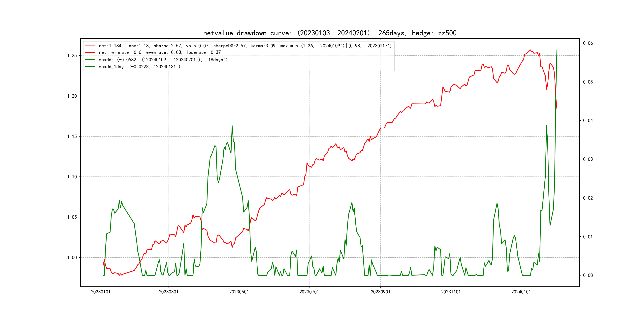Click the 20230101 x-axis date label
Viewport: 644px width, 322px height.
pyautogui.click(x=101, y=292)
